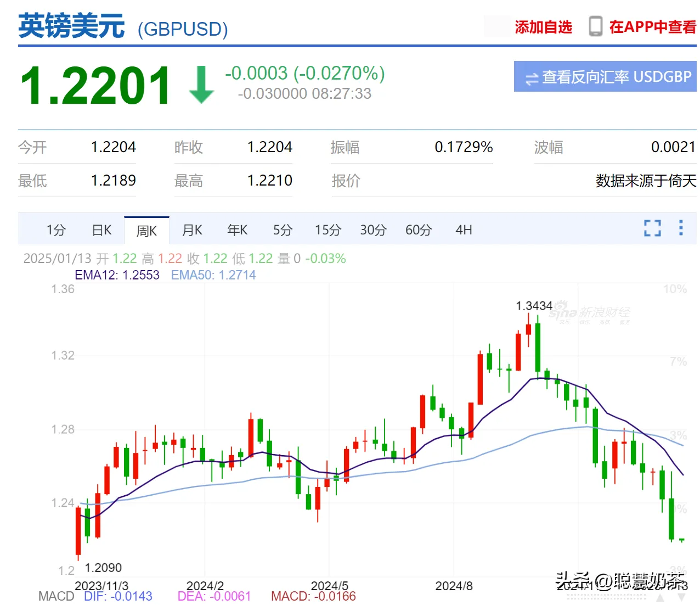The height and width of the screenshot is (605, 700).
Task: View reverse rate 查看反向汇率 USDGBP
Action: 605,76
